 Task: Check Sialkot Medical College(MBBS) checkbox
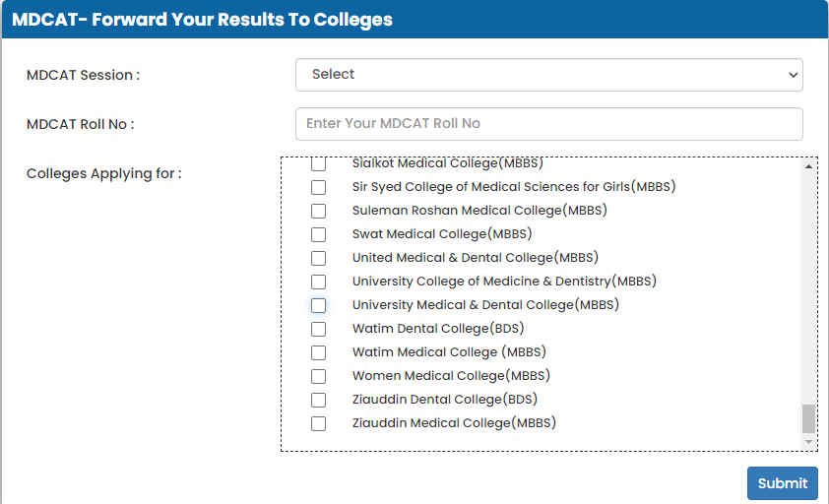coord(318,164)
